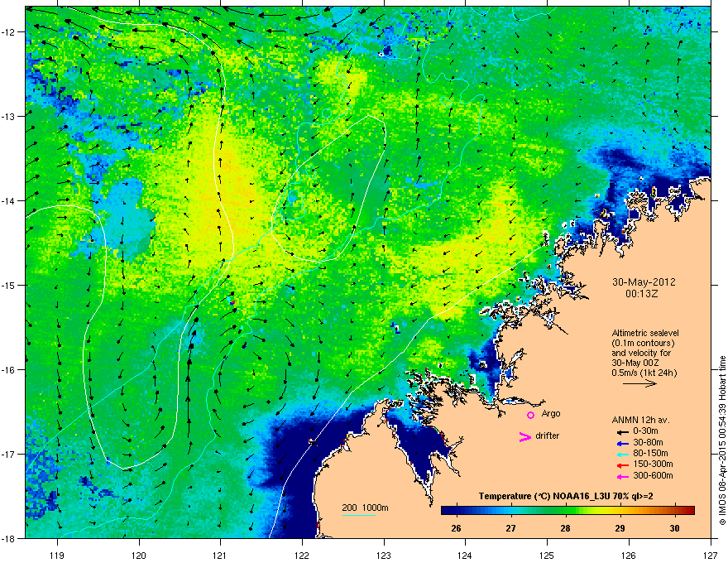Click the latitude label -16
728x563 pixels.
[x=9, y=370]
